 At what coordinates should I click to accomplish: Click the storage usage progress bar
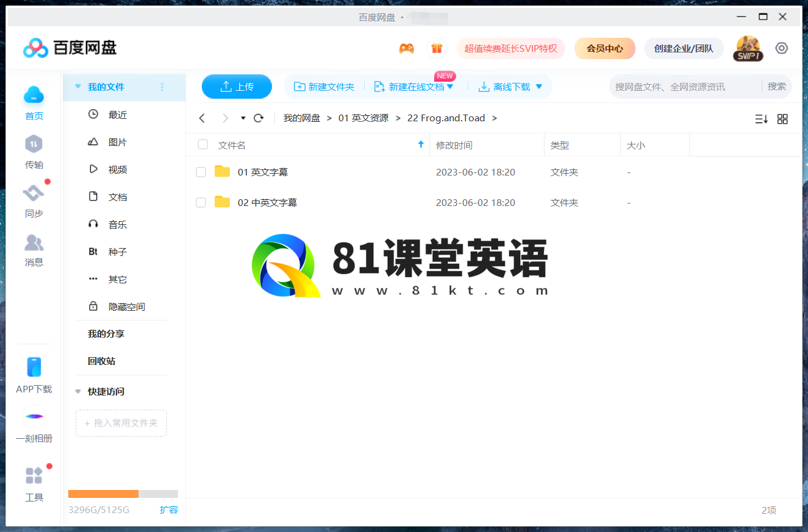(x=123, y=494)
